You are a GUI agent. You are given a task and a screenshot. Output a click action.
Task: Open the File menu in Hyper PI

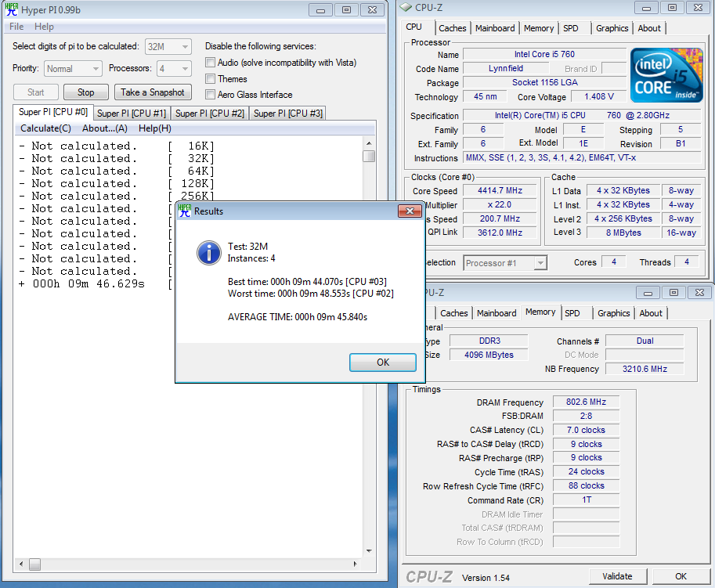coord(16,27)
